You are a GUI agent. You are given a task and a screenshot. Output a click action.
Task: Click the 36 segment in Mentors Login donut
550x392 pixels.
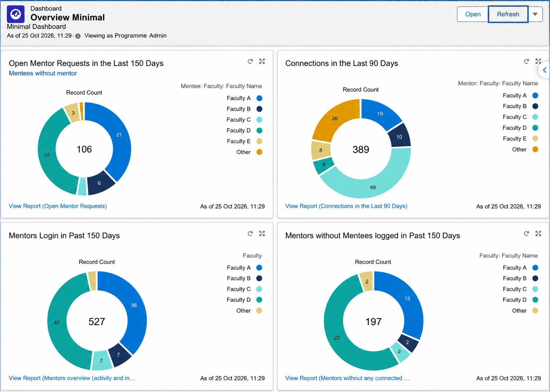click(x=134, y=305)
